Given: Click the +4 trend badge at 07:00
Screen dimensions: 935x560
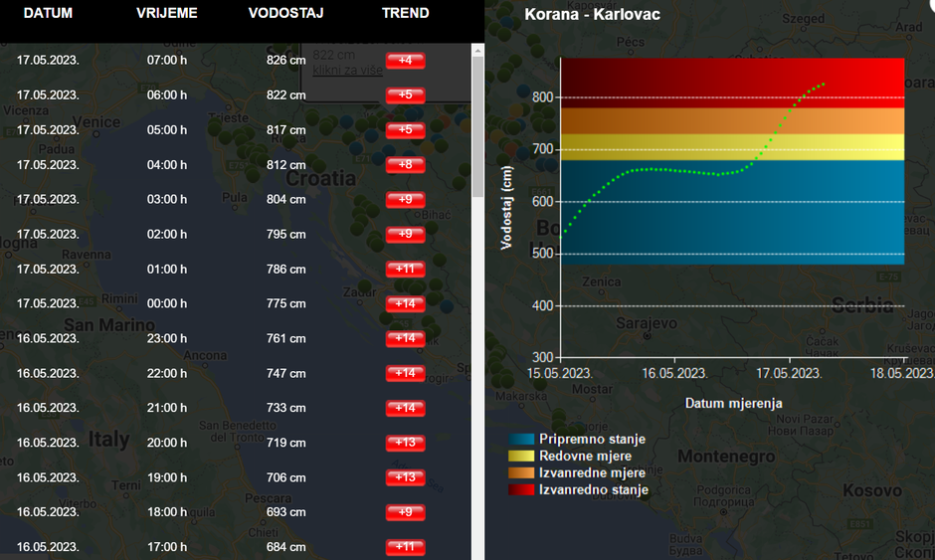Looking at the screenshot, I should pyautogui.click(x=405, y=61).
